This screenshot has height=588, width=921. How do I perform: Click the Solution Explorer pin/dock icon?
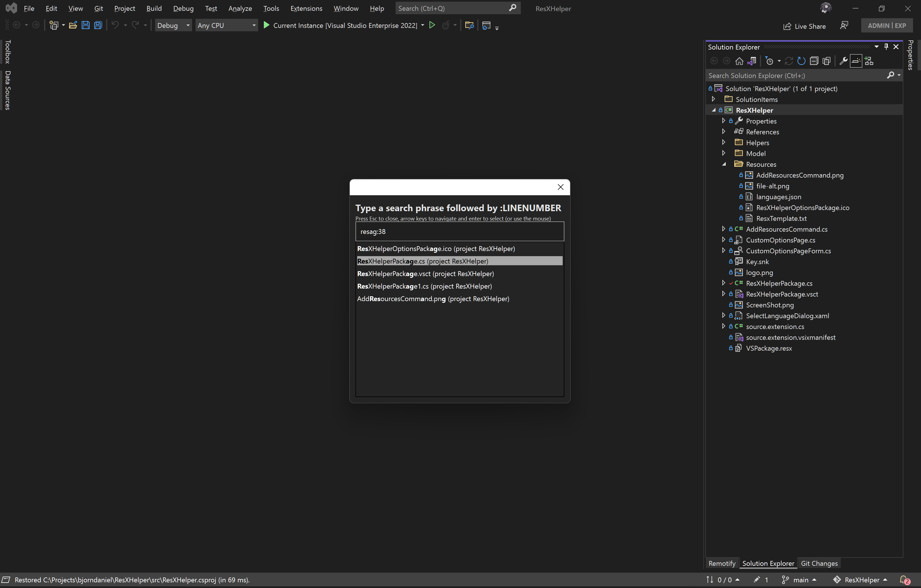pos(886,46)
